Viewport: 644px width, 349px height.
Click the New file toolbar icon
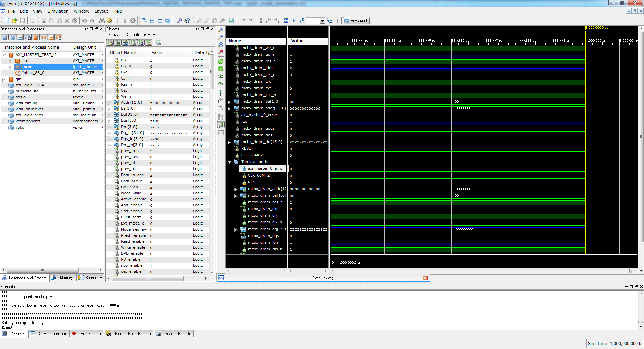(x=7, y=21)
